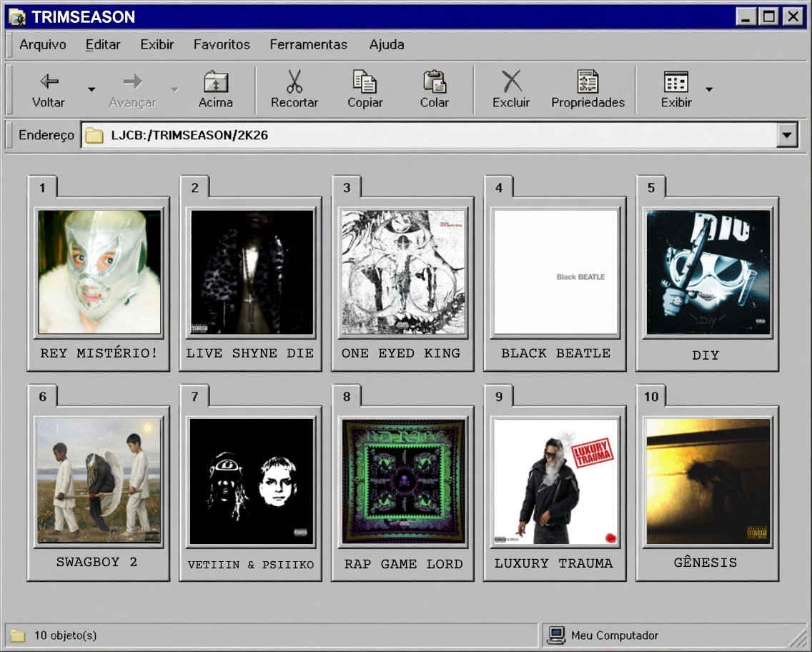This screenshot has height=652, width=812.
Task: Select the SWAGBOY 2 album cover
Action: (x=99, y=480)
